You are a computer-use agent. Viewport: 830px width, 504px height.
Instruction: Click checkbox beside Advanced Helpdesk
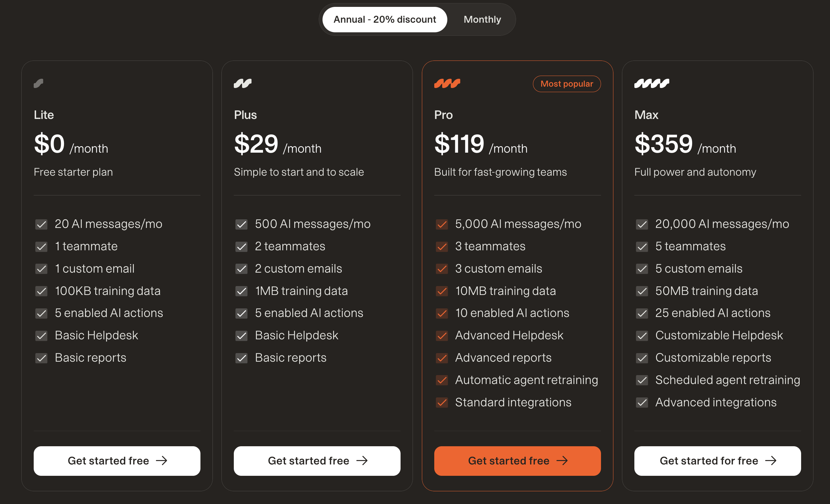(x=442, y=336)
